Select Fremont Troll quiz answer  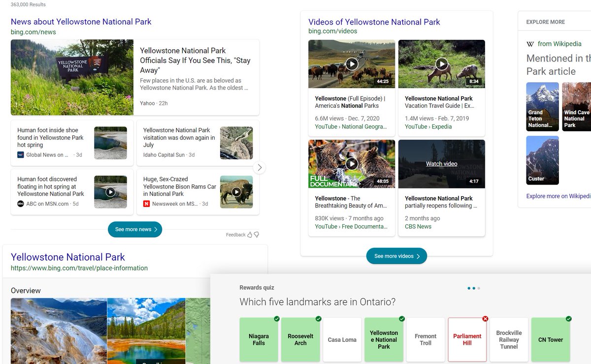click(426, 339)
